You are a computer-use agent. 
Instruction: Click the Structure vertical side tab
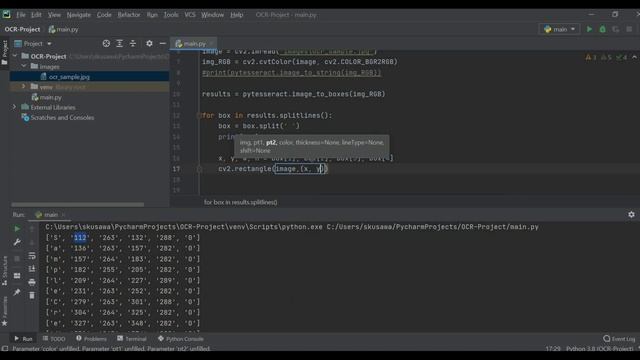(4, 271)
